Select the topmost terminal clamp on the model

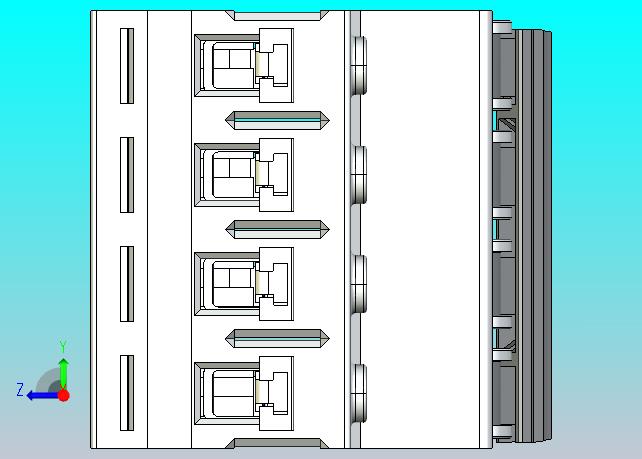pyautogui.click(x=244, y=65)
